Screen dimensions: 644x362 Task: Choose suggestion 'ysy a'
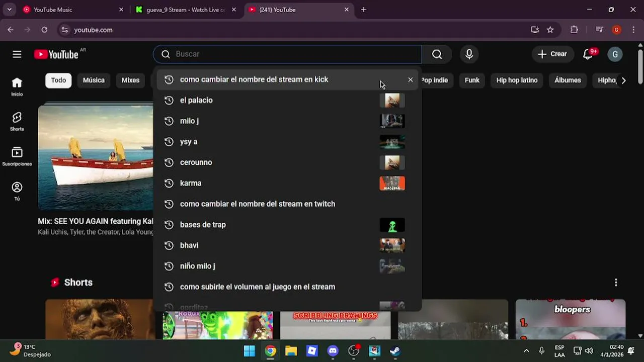pyautogui.click(x=287, y=142)
